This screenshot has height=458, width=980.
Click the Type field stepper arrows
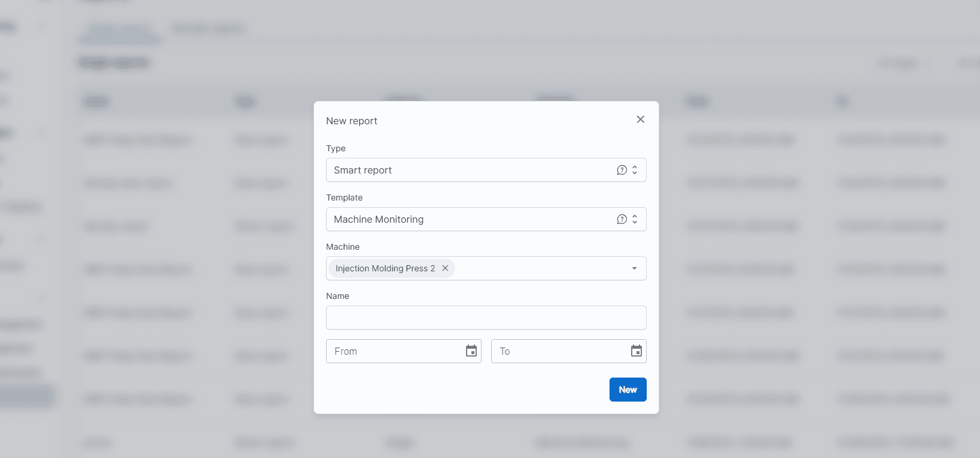pyautogui.click(x=634, y=170)
